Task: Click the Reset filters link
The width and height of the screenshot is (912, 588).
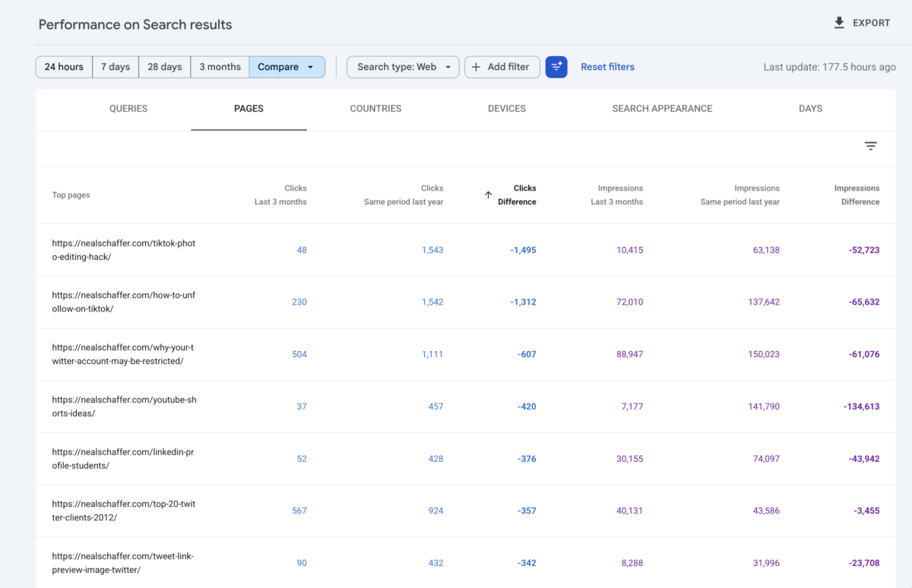Action: pos(607,67)
